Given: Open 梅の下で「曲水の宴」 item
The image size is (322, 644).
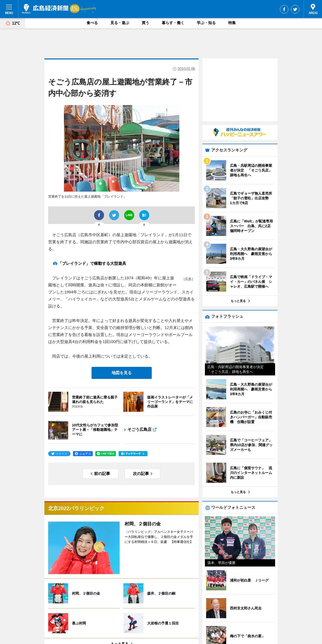Looking at the screenshot, I should click(240, 635).
